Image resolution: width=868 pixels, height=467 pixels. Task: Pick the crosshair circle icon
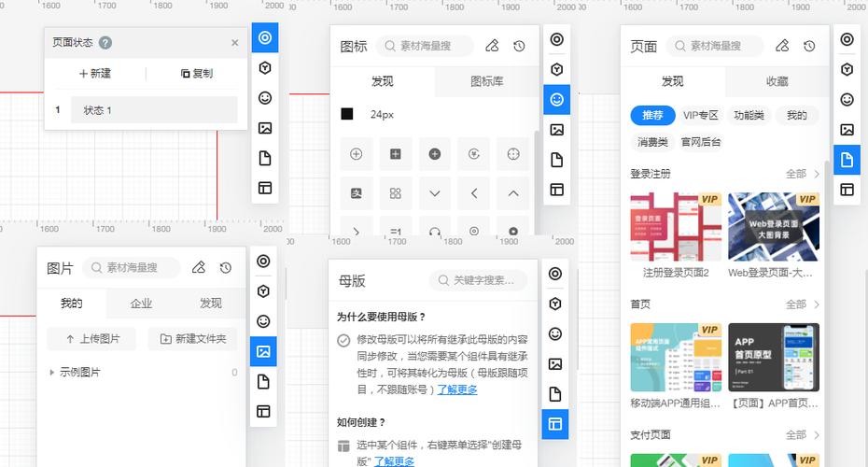click(x=513, y=154)
